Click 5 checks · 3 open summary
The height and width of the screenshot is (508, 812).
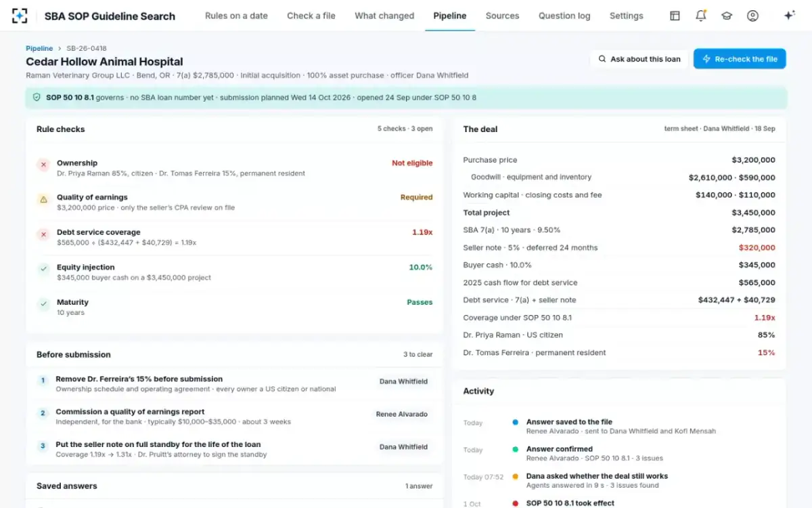[x=405, y=129]
